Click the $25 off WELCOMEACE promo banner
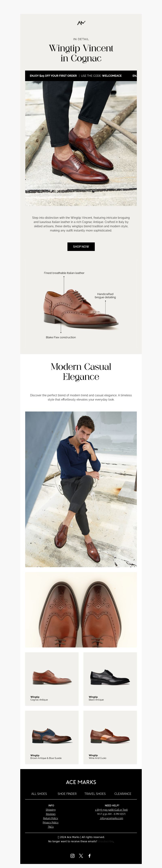Viewport: 162px width, 868px height. coord(81,76)
